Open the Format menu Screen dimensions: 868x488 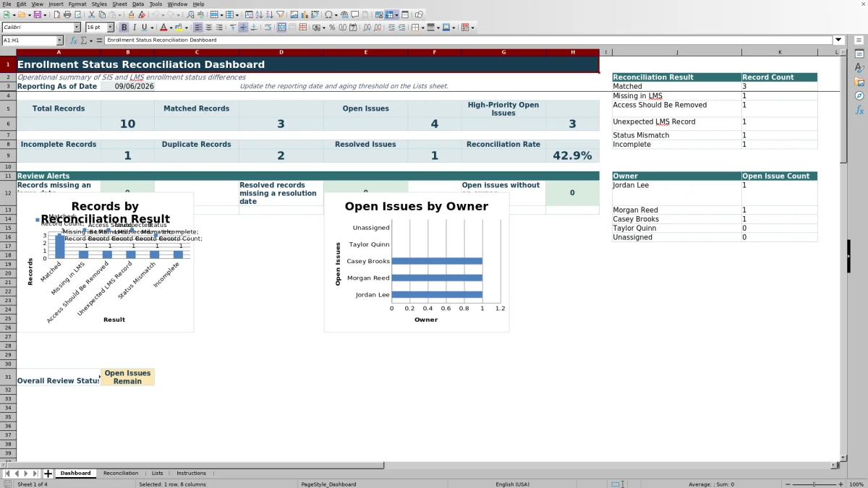(77, 4)
